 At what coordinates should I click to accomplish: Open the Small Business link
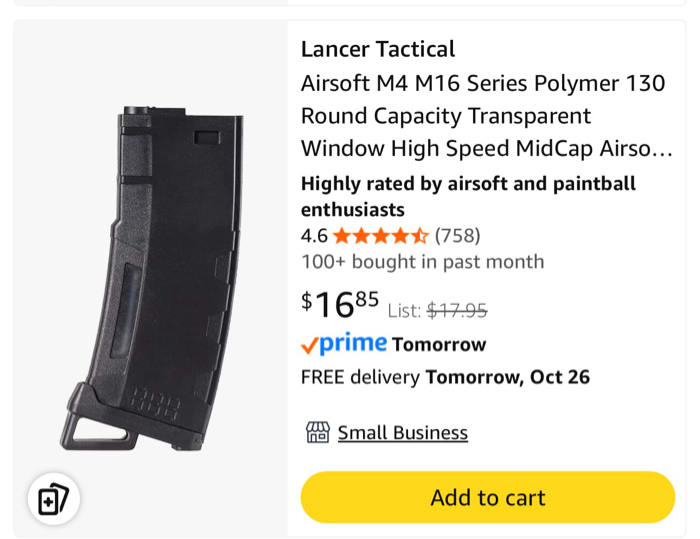coord(402,433)
